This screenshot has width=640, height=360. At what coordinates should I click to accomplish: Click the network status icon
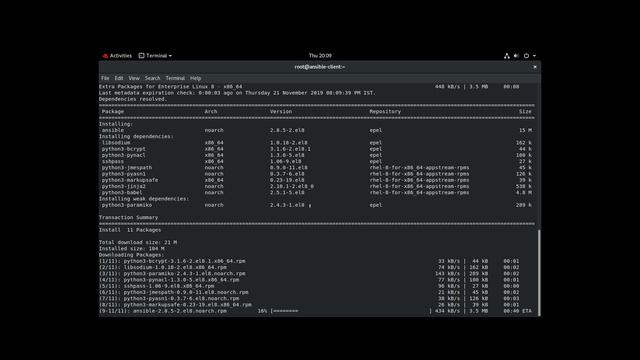pyautogui.click(x=507, y=56)
